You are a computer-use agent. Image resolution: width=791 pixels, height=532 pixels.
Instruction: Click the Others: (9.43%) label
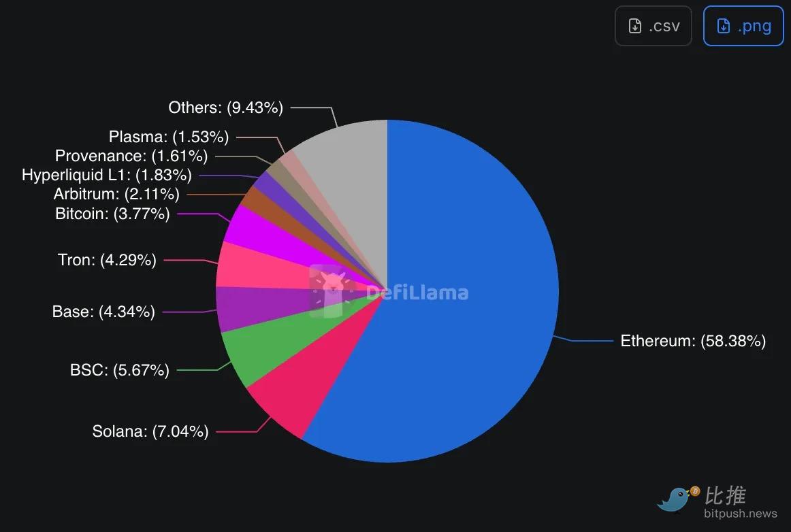click(225, 107)
